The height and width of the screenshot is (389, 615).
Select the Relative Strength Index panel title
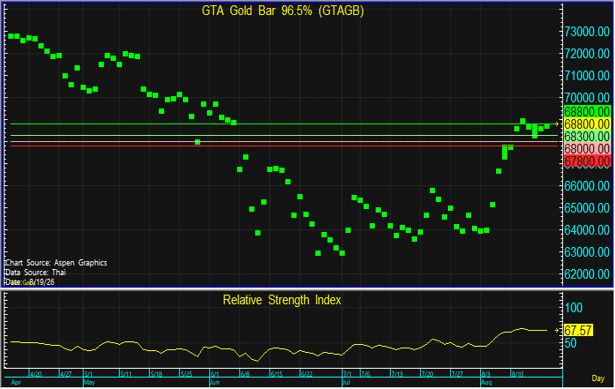pos(282,300)
